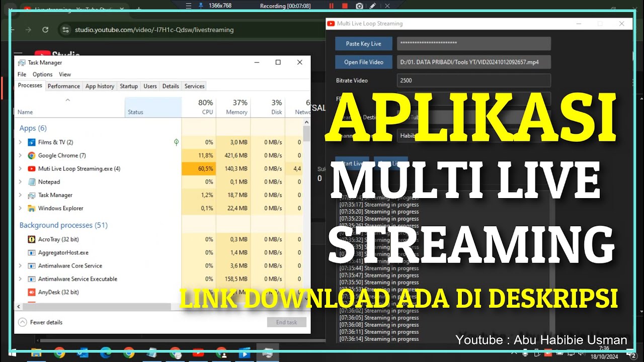
Task: Stop the screen recording
Action: (345, 6)
